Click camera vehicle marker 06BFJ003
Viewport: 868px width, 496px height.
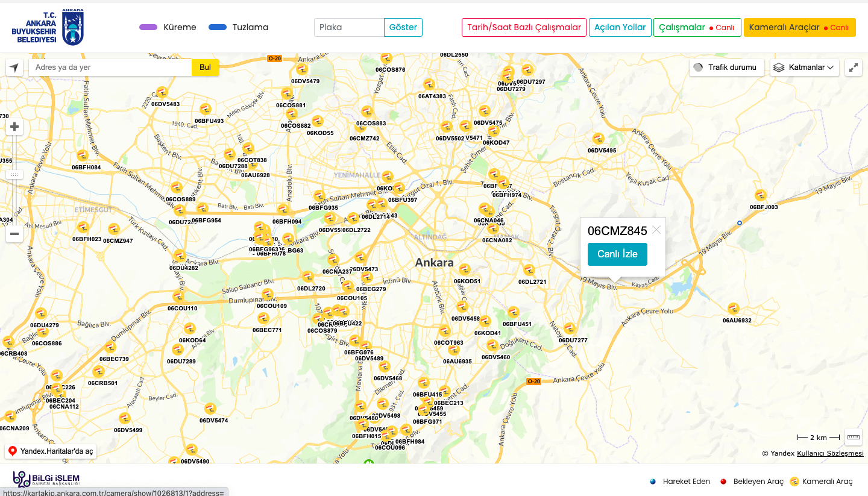[x=761, y=195]
